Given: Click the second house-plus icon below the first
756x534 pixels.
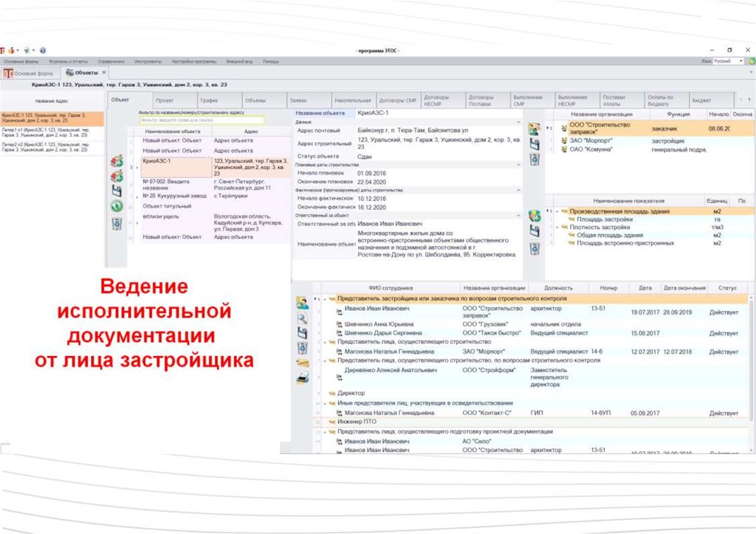Looking at the screenshot, I should click(x=117, y=176).
